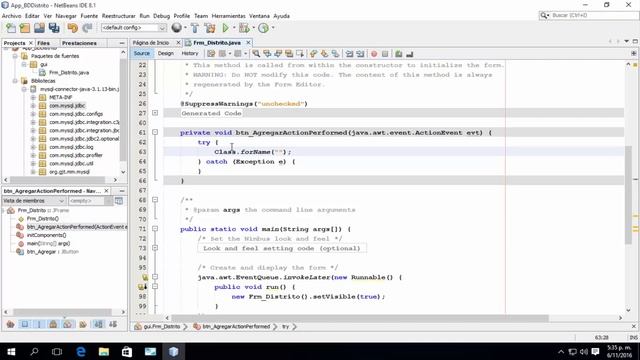Click the Find Previous Occurrence editor icon
The image size is (640, 360).
click(267, 53)
